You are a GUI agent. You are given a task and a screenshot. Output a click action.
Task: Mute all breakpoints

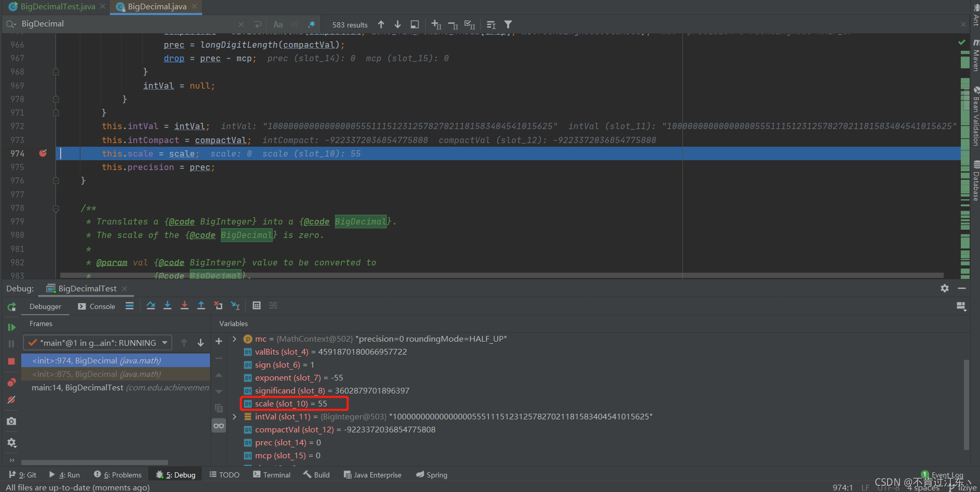click(x=11, y=400)
